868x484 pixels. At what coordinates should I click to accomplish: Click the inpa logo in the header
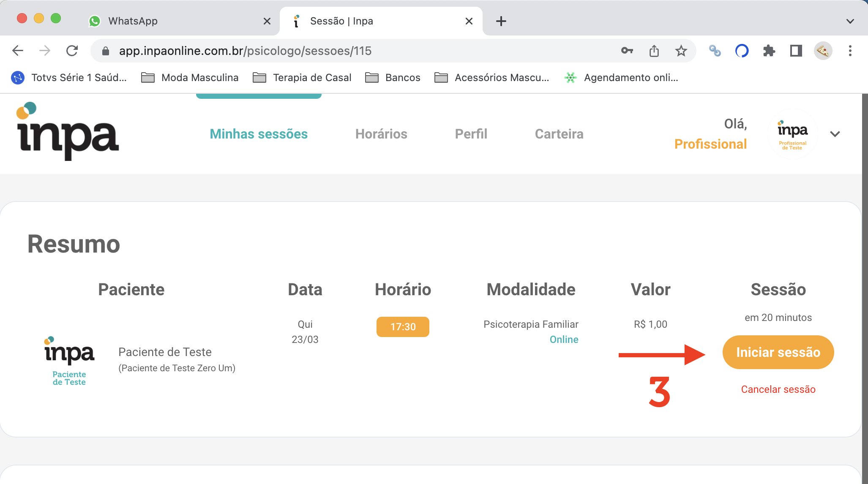click(68, 131)
